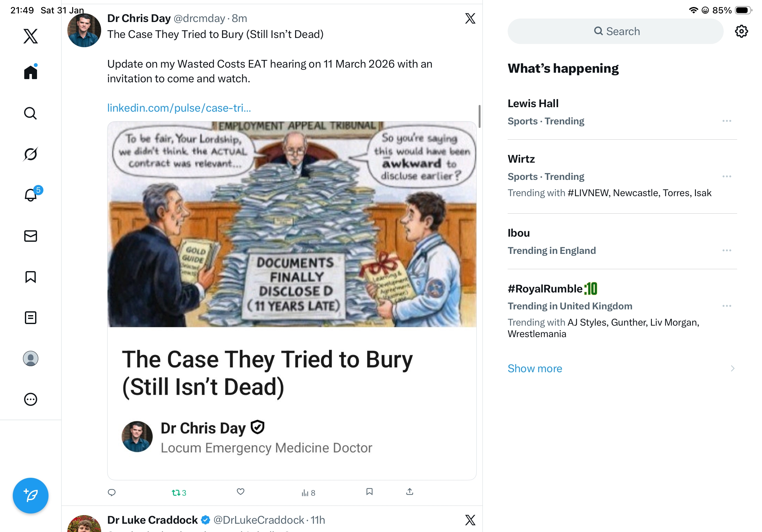Open Notifications bell with 5 badge
The image size is (762, 532).
pos(31,195)
